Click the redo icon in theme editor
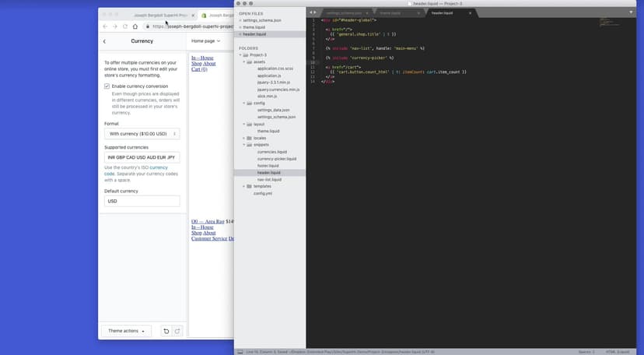 click(x=177, y=331)
